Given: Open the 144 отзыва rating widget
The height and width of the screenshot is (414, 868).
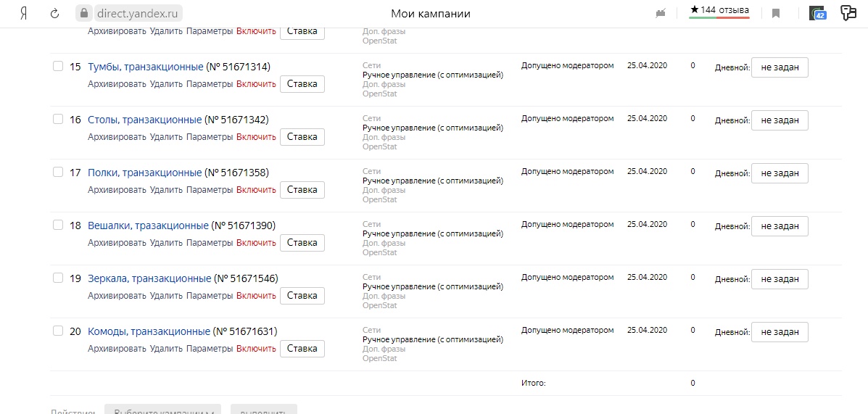Looking at the screenshot, I should (719, 11).
